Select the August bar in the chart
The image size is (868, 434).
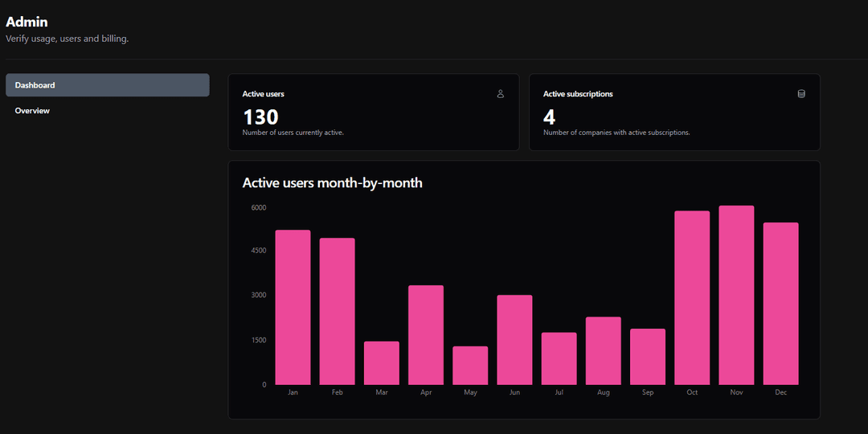(x=603, y=350)
